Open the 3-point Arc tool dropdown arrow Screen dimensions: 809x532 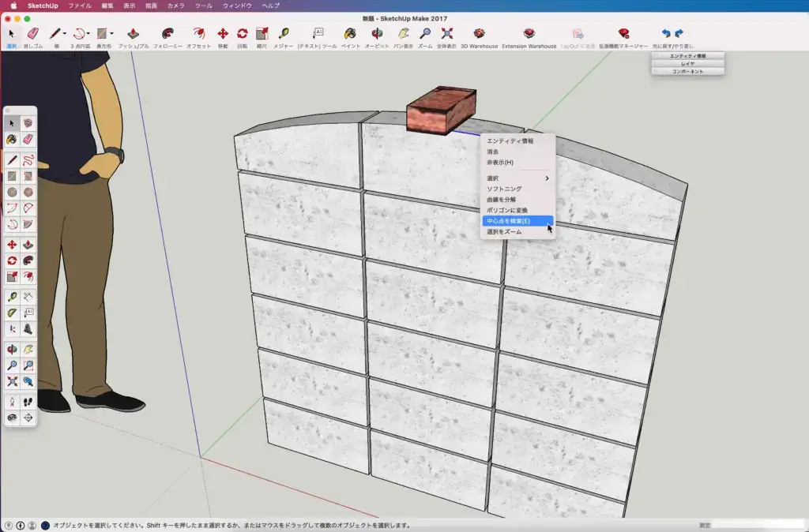(x=88, y=34)
